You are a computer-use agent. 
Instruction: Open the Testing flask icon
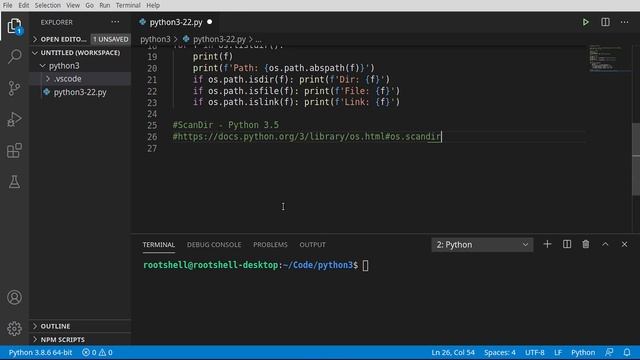tap(14, 182)
